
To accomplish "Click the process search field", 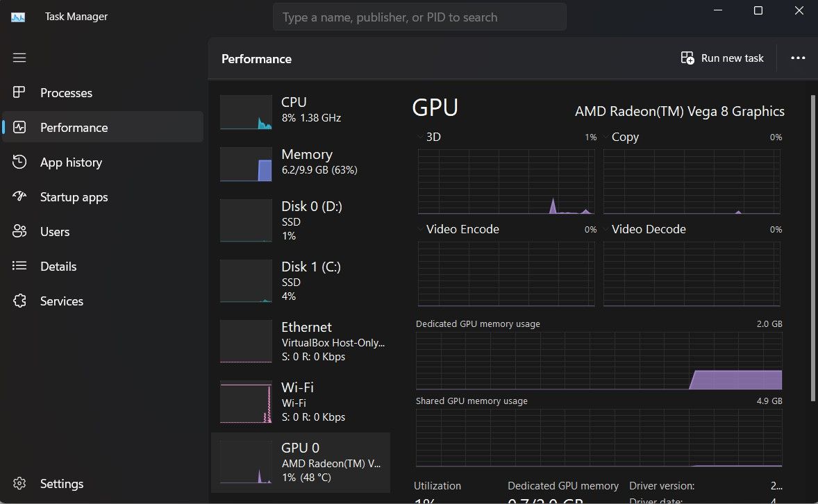I will (419, 17).
